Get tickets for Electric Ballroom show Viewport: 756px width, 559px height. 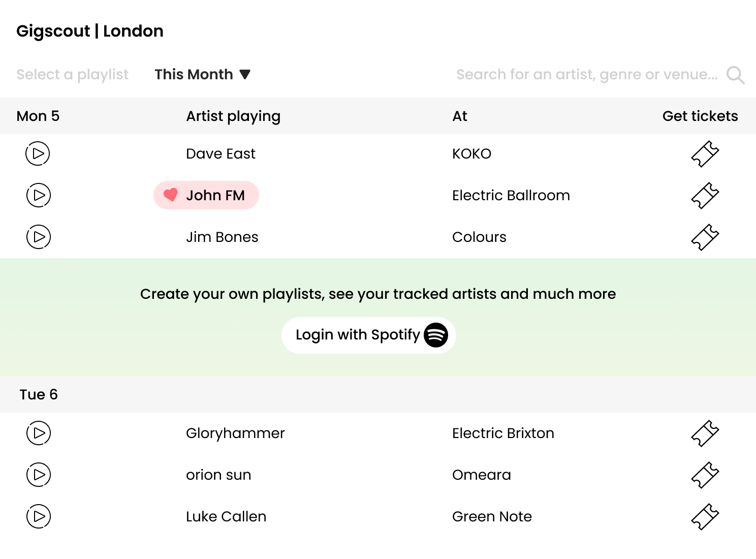click(x=705, y=196)
